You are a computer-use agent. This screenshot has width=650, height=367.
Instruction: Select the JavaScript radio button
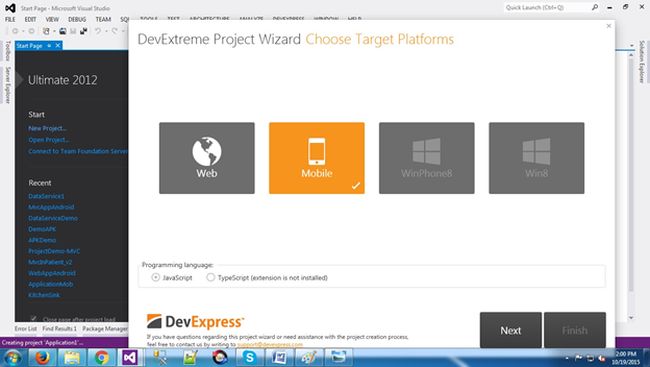point(155,277)
